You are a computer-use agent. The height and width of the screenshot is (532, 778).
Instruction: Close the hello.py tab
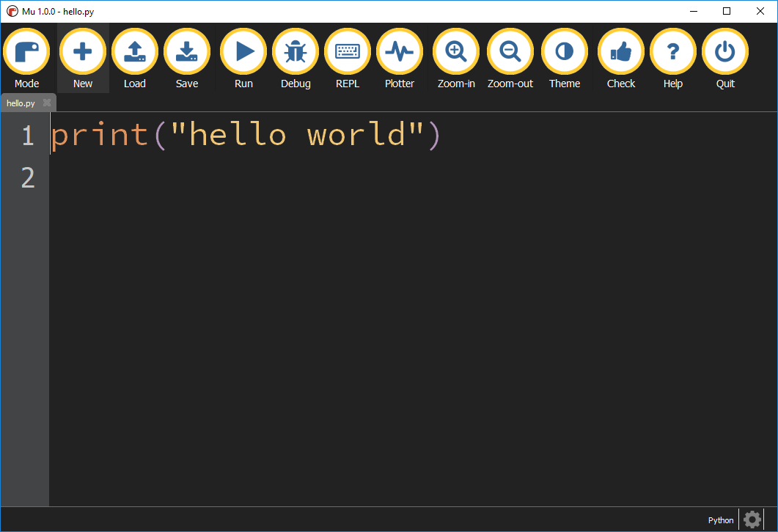(47, 103)
